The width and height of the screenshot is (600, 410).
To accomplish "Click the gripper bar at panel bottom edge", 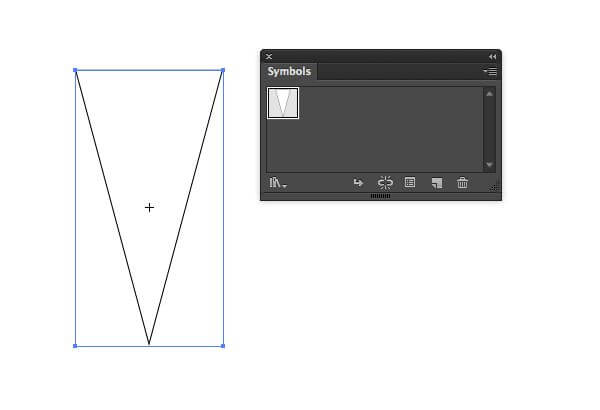I will pos(381,196).
